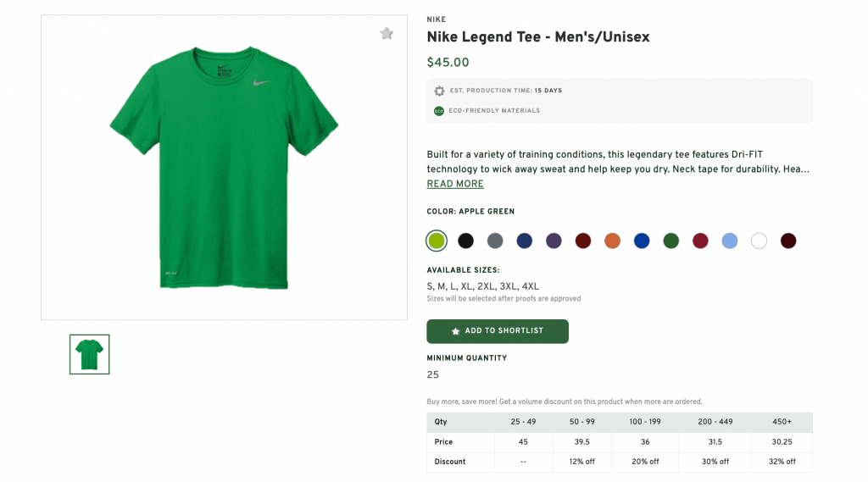Pick the navy blue color swatch

click(525, 241)
